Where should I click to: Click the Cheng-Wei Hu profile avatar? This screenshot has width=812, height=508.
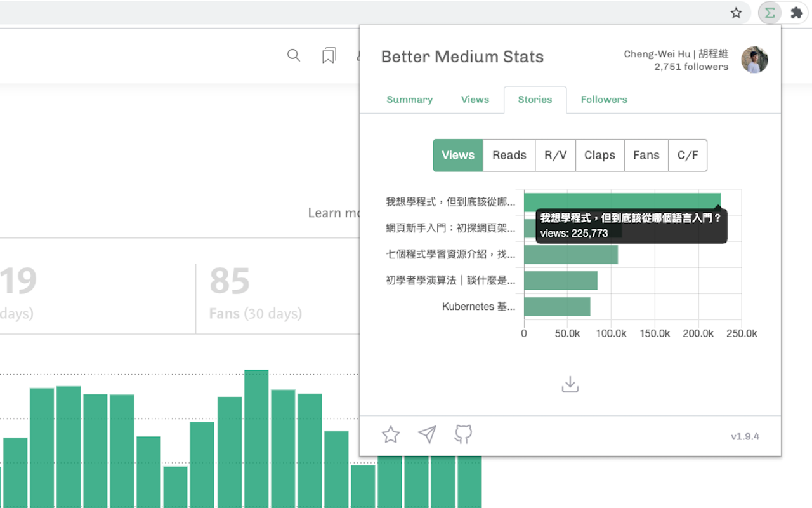click(x=755, y=60)
